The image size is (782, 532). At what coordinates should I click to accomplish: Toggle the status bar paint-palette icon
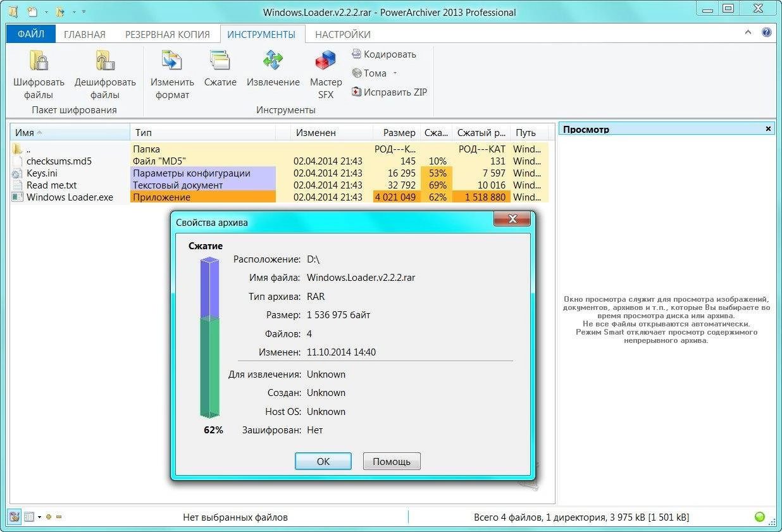click(14, 517)
